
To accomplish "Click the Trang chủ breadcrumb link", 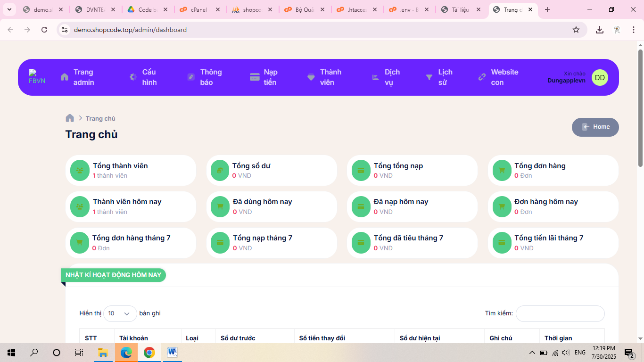I will tap(100, 118).
